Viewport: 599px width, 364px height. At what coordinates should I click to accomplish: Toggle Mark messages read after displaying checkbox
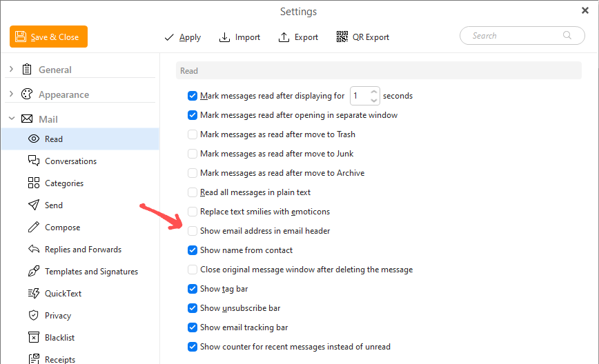(193, 96)
